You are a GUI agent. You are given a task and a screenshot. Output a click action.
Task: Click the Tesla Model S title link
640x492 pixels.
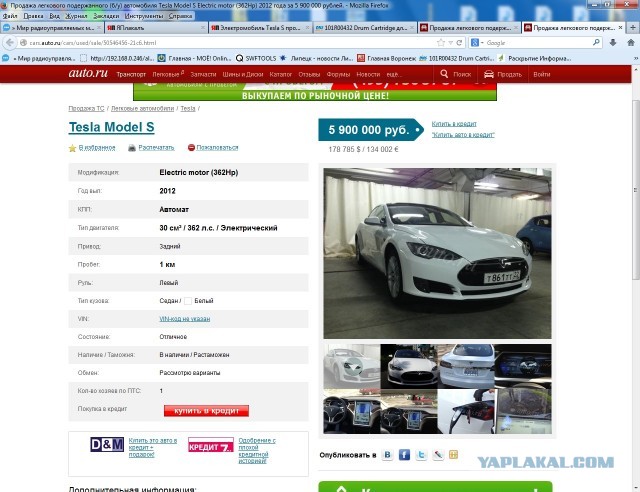click(111, 127)
